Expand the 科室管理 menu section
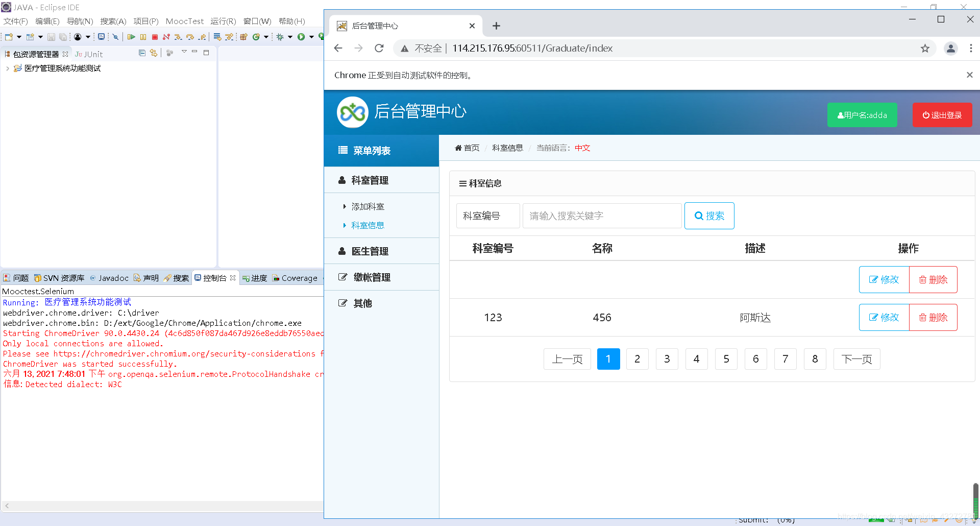Screen dimensions: 980x526 (x=381, y=180)
